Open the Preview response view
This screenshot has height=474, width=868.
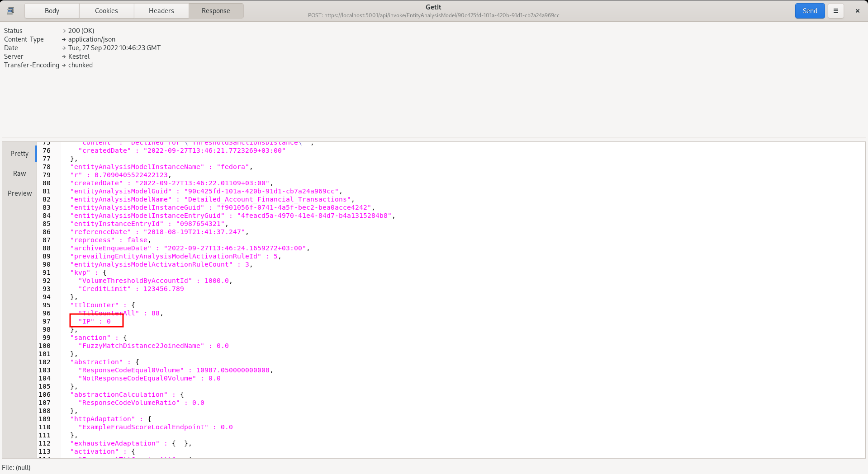point(19,193)
